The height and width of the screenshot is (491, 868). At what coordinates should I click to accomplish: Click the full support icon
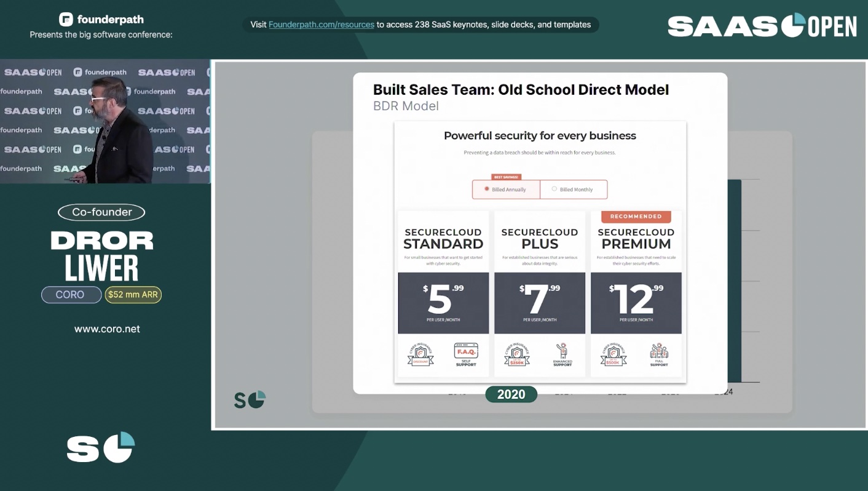point(659,355)
